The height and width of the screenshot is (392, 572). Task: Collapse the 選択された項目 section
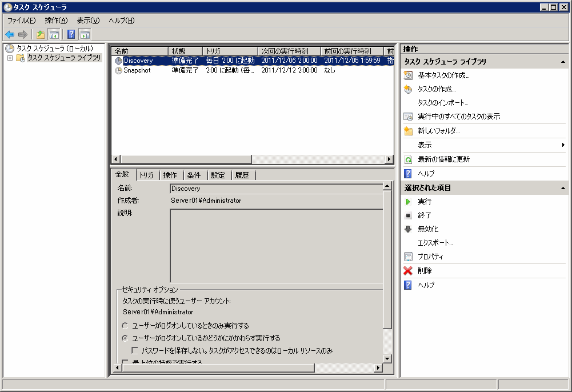coord(563,188)
